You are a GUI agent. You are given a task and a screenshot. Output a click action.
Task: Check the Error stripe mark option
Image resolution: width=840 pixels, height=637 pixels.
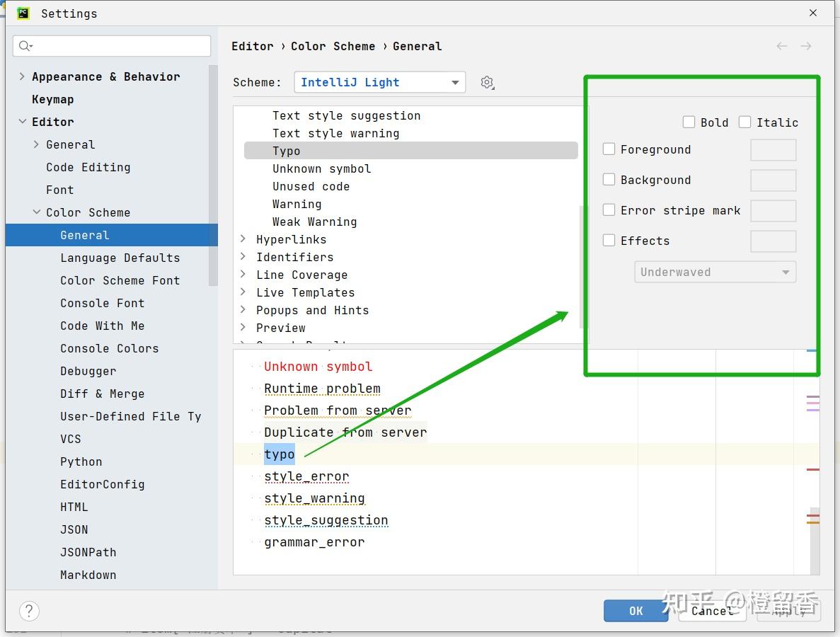tap(609, 210)
